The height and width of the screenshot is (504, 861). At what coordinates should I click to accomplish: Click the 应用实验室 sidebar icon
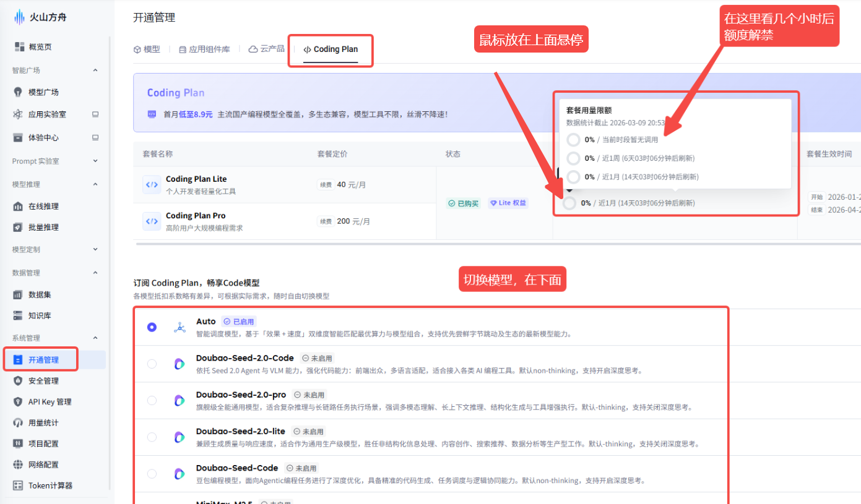click(18, 114)
